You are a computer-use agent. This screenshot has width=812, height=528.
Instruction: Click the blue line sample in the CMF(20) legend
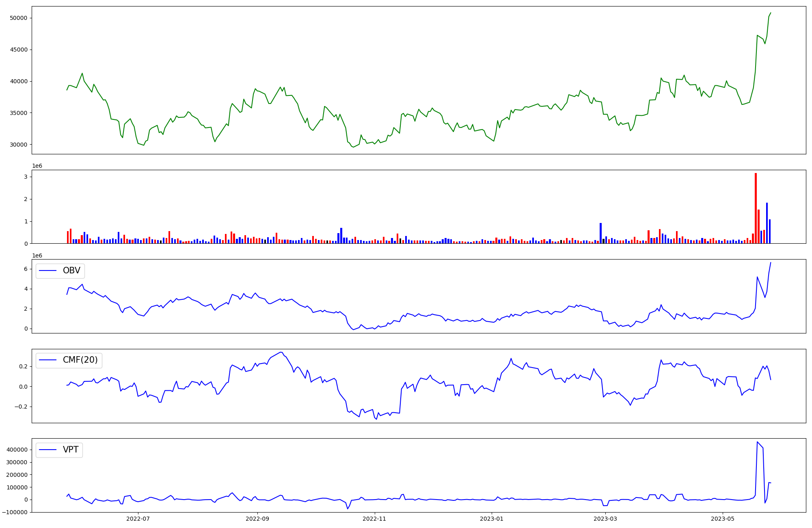[x=48, y=360]
